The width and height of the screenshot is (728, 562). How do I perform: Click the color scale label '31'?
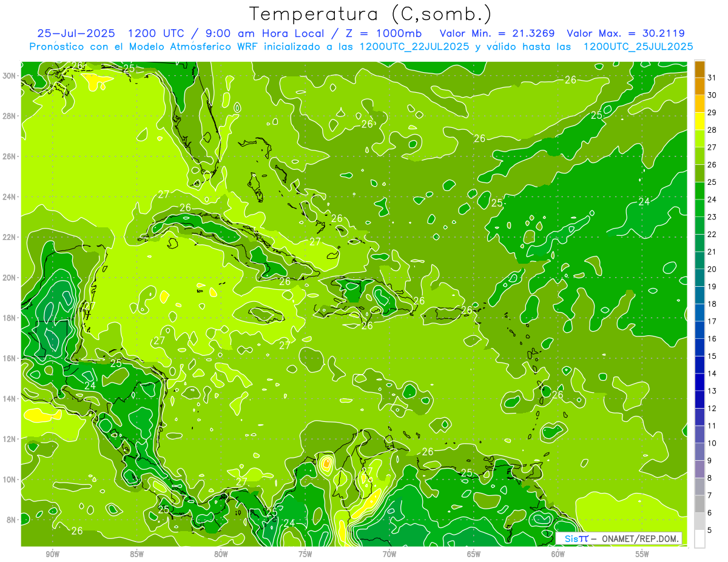(712, 78)
